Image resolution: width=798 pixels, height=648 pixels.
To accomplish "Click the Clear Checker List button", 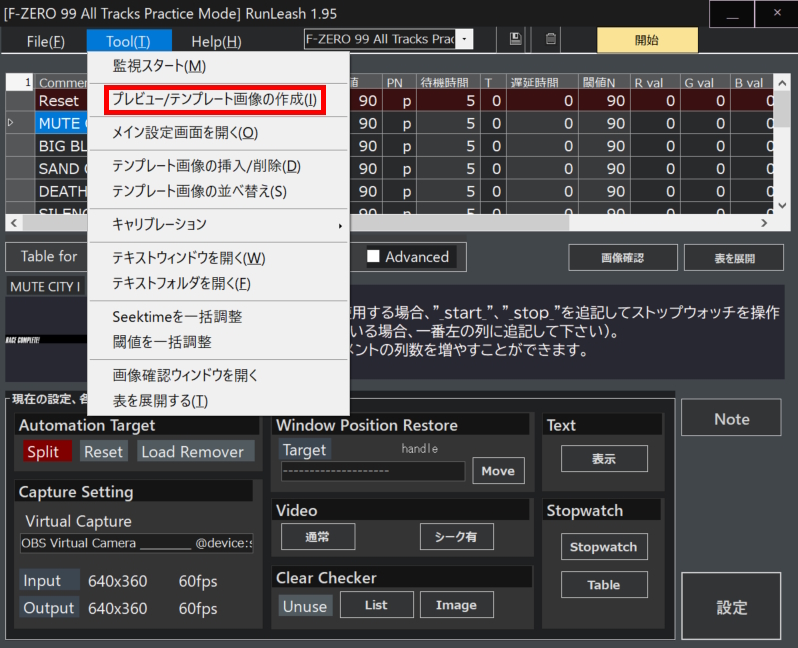I will tap(377, 605).
